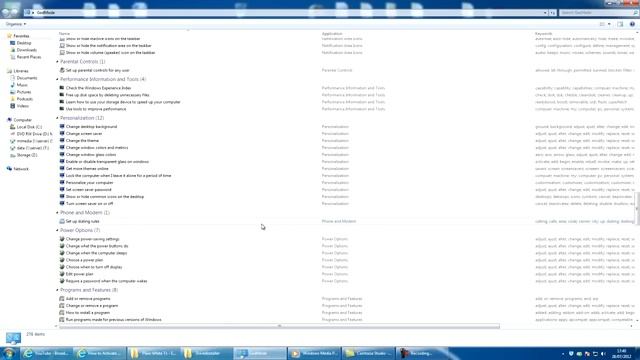The height and width of the screenshot is (360, 640).
Task: Switch to Camtasia Studio taskbar button
Action: [368, 353]
